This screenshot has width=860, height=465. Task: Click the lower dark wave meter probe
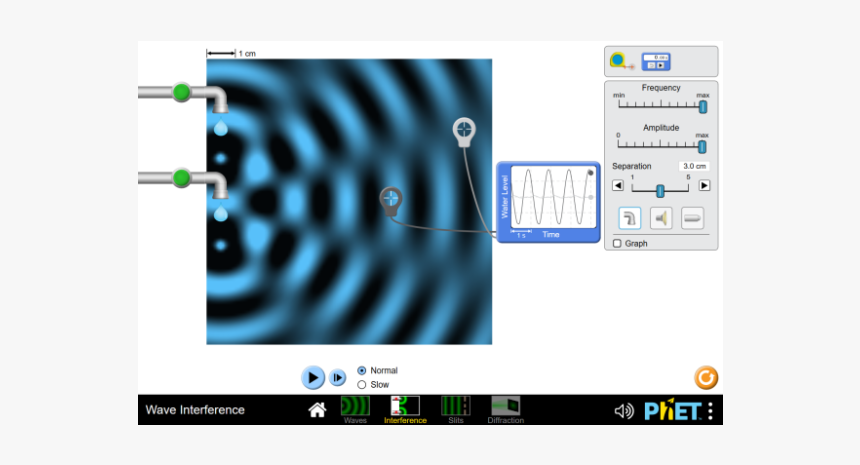tap(391, 200)
